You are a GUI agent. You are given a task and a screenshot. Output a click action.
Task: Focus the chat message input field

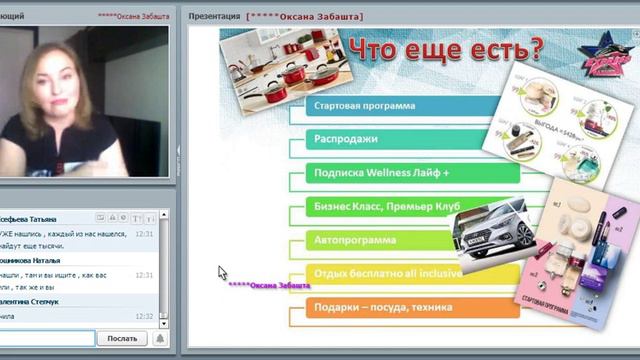[x=47, y=338]
